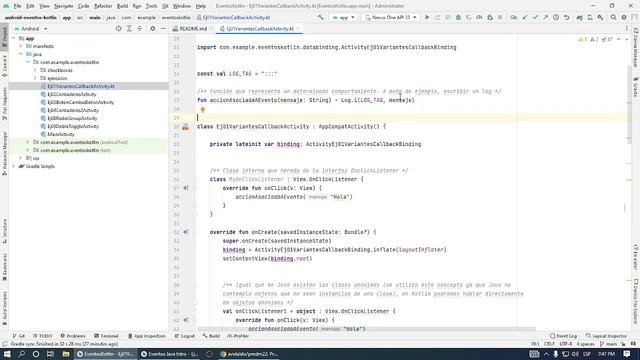The image size is (640, 360).
Task: Open the Tools menu
Action: [x=151, y=6]
